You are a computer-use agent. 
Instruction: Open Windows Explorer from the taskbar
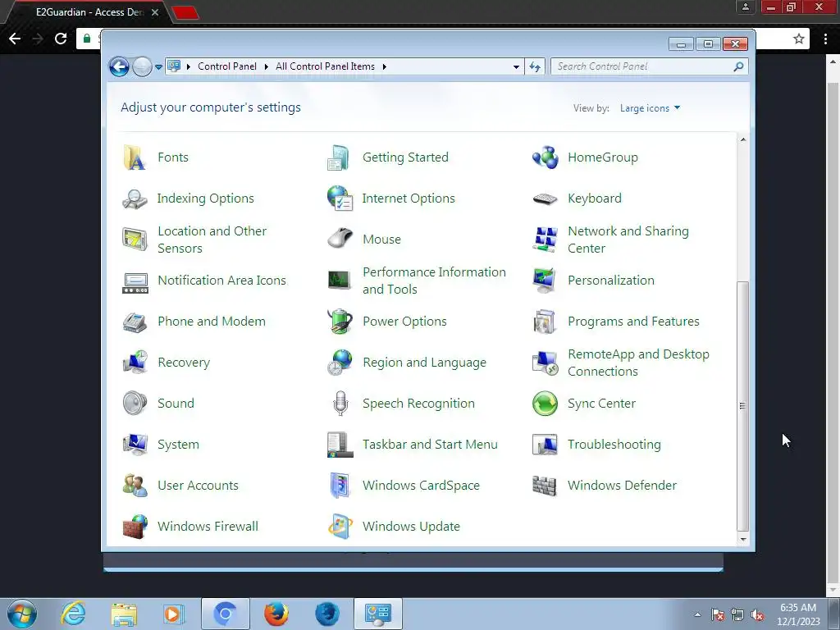coord(124,614)
